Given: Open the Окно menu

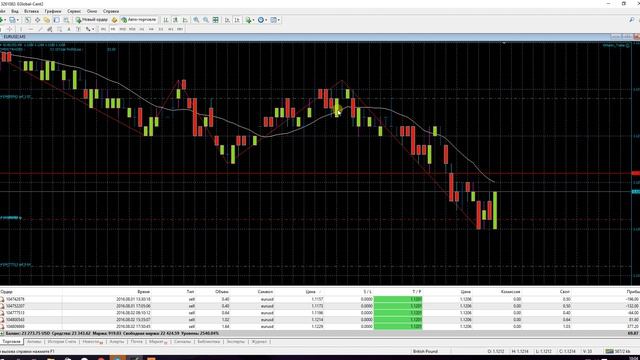Looking at the screenshot, I should click(x=92, y=11).
